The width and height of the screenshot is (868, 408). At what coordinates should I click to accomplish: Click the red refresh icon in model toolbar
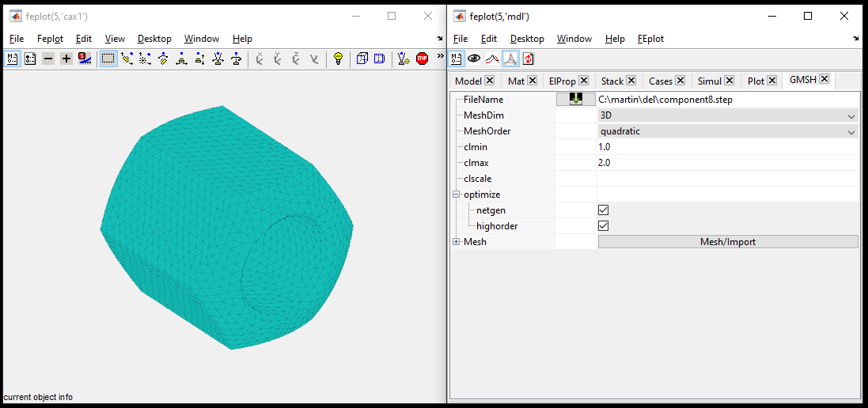click(529, 59)
